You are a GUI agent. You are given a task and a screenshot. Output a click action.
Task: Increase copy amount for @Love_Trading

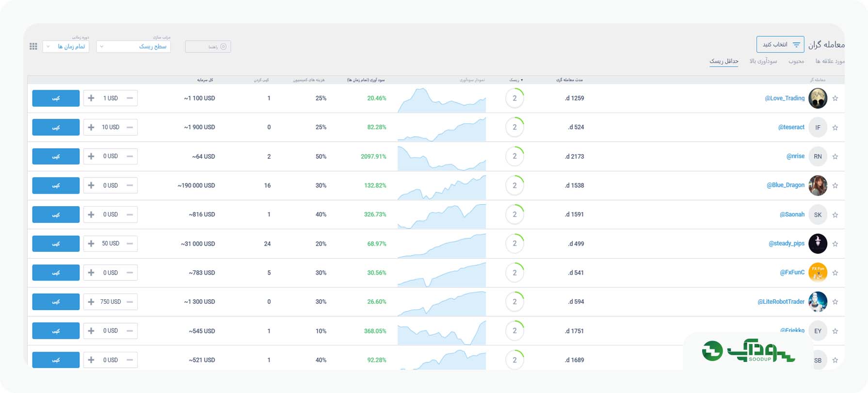click(x=91, y=98)
